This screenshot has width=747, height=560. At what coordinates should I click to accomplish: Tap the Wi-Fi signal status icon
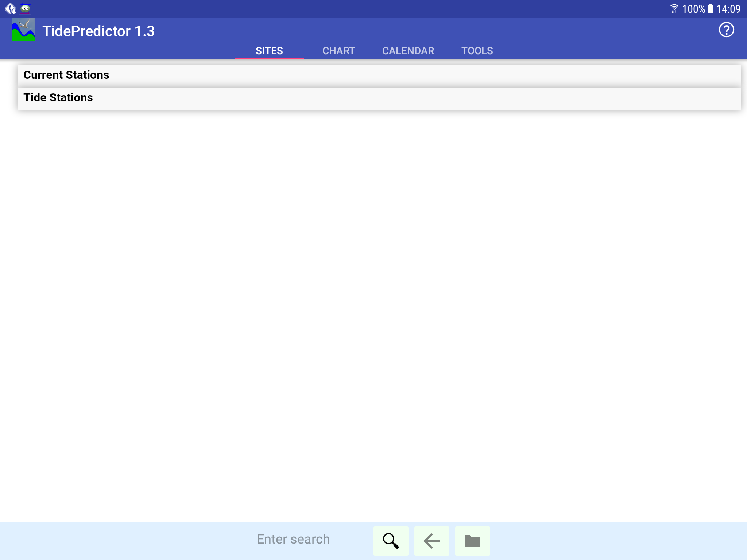pos(674,9)
